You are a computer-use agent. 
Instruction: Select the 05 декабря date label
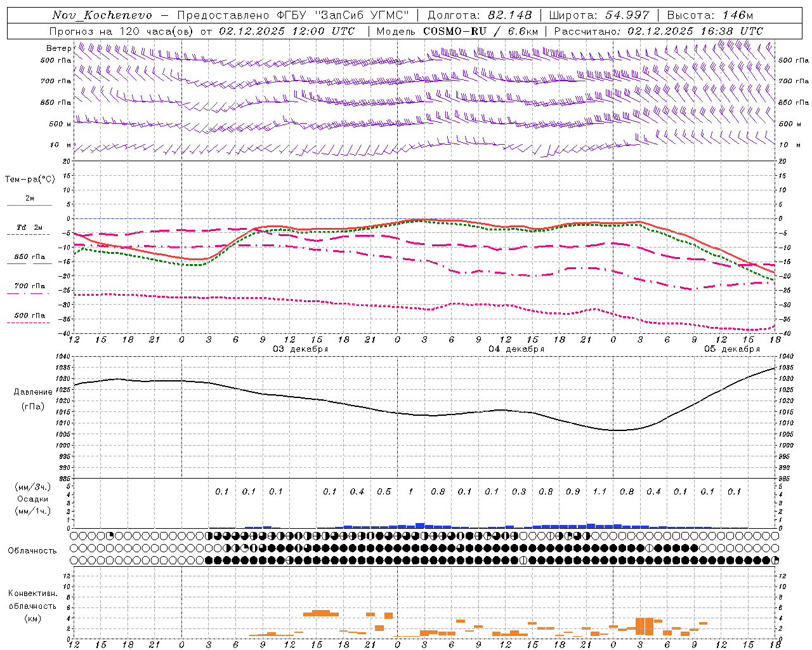(x=732, y=349)
